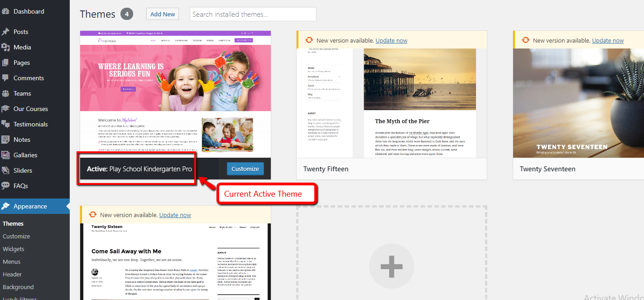
Task: Open the Menus submenu item
Action: [11, 261]
